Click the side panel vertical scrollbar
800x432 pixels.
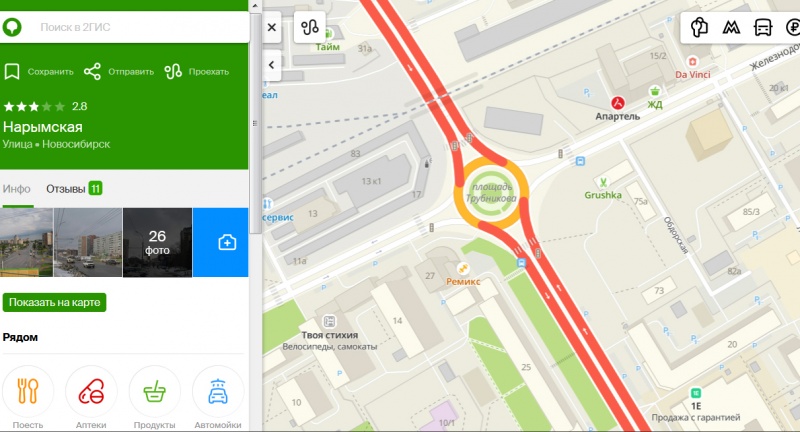point(255,122)
